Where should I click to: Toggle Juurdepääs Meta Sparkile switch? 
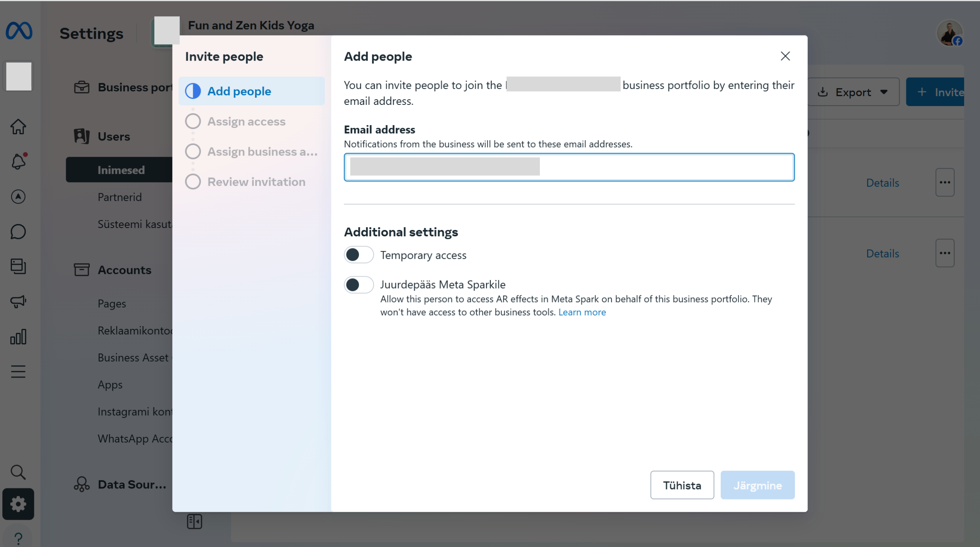tap(358, 285)
